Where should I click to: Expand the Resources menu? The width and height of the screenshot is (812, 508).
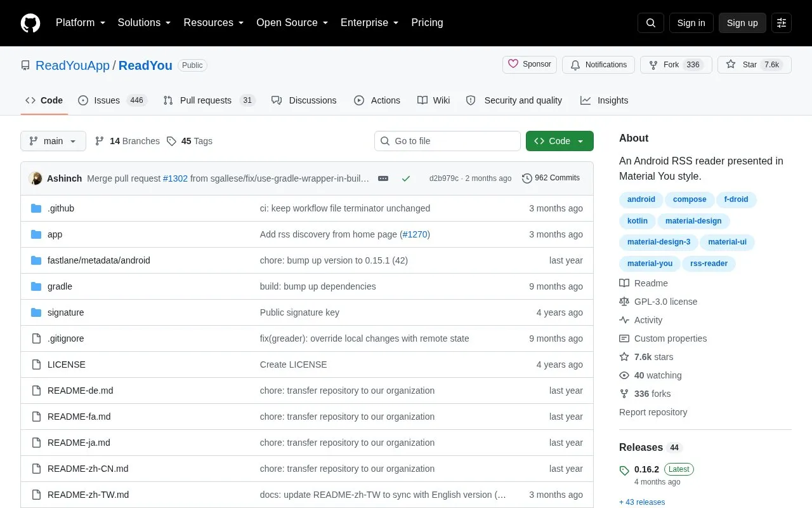[214, 23]
